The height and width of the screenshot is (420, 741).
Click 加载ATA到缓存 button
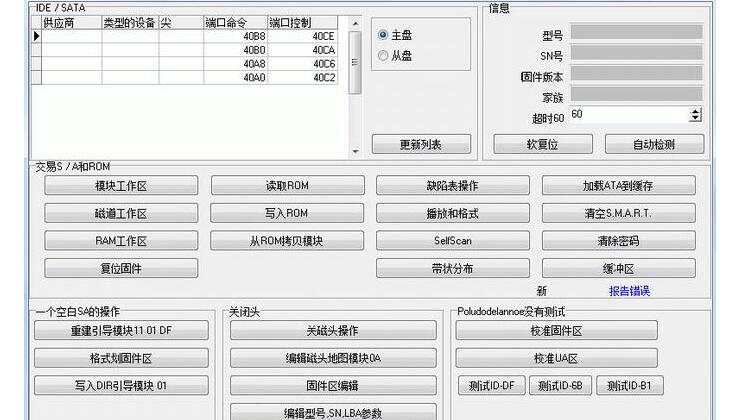(618, 186)
